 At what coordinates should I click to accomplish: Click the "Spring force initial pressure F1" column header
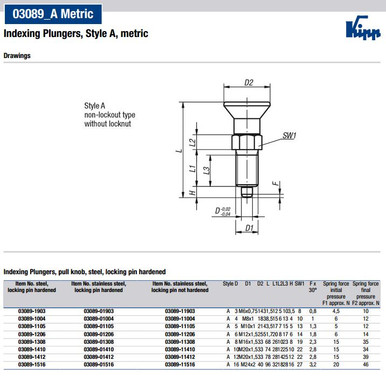[x=336, y=293]
